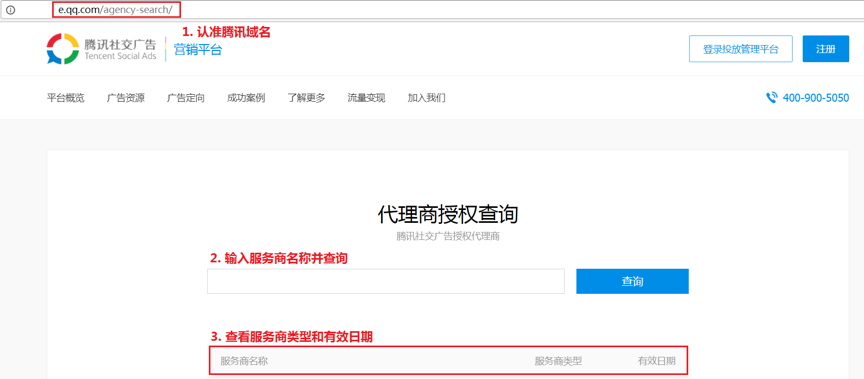Open the 加入我们 menu item
The height and width of the screenshot is (379, 864).
(426, 98)
